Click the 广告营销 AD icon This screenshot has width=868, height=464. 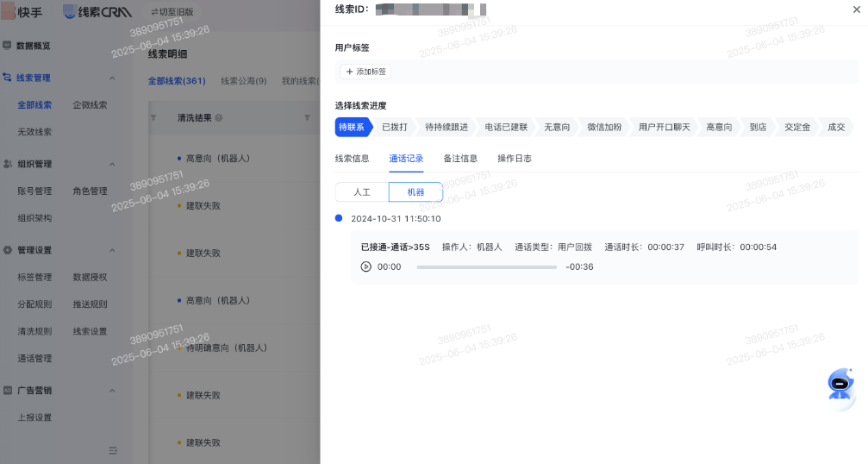pyautogui.click(x=8, y=391)
